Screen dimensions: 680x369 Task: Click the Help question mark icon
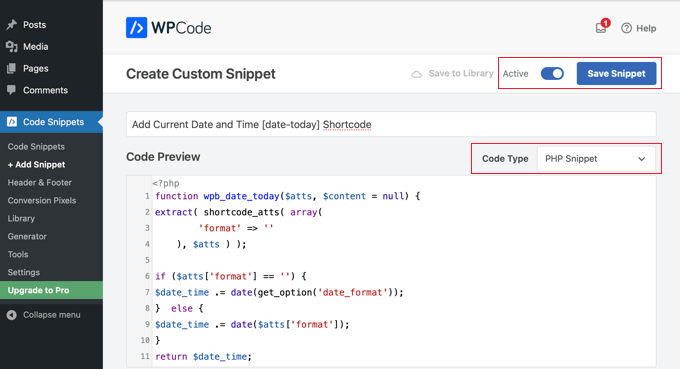(626, 28)
